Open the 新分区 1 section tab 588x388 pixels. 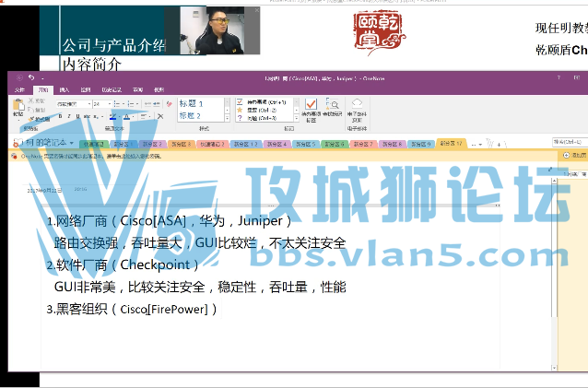(123, 144)
